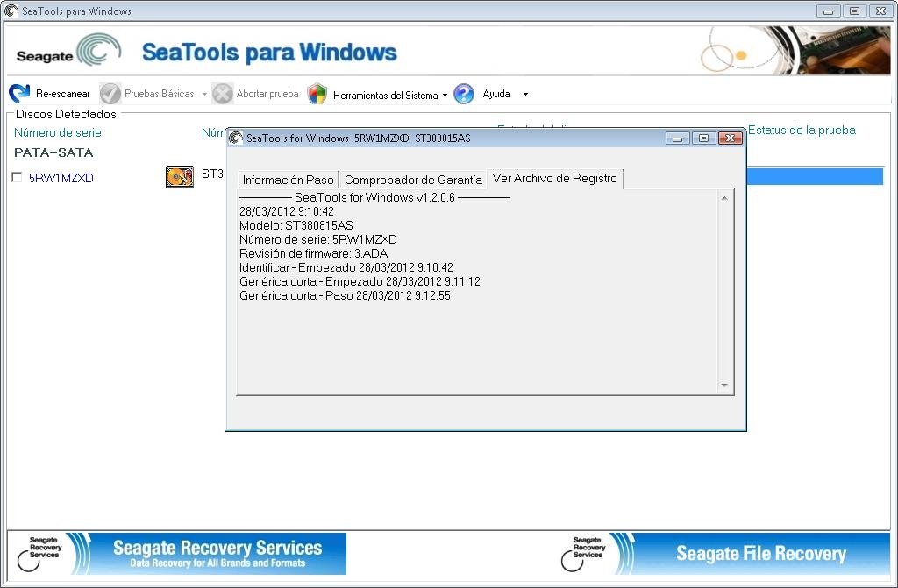Click the Seagate logo in the header
The width and height of the screenshot is (898, 588).
click(x=68, y=51)
